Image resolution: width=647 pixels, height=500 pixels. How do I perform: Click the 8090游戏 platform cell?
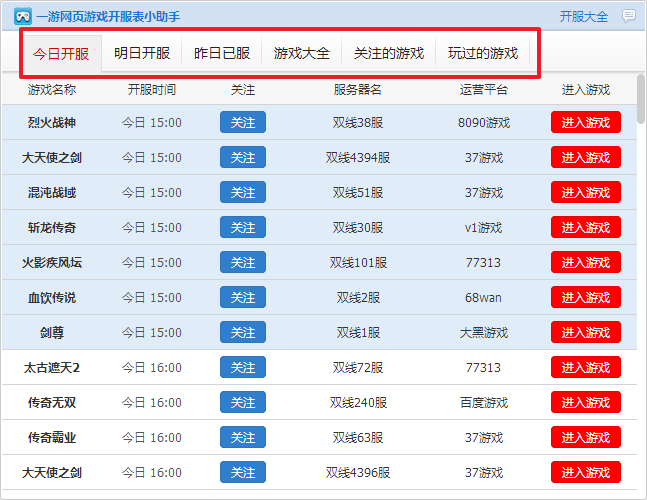click(484, 123)
